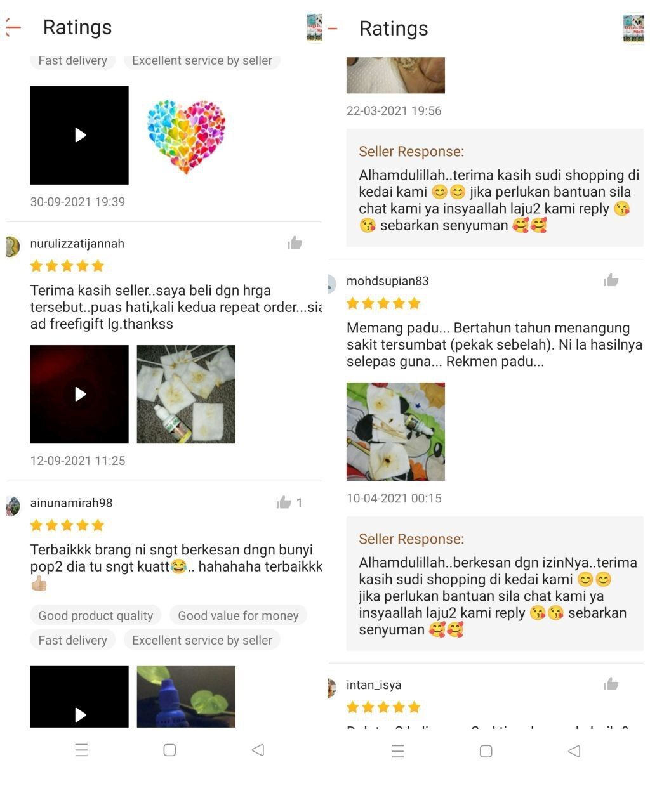Go back using left screen's back arrow
The width and height of the screenshot is (650, 812).
coord(13,27)
